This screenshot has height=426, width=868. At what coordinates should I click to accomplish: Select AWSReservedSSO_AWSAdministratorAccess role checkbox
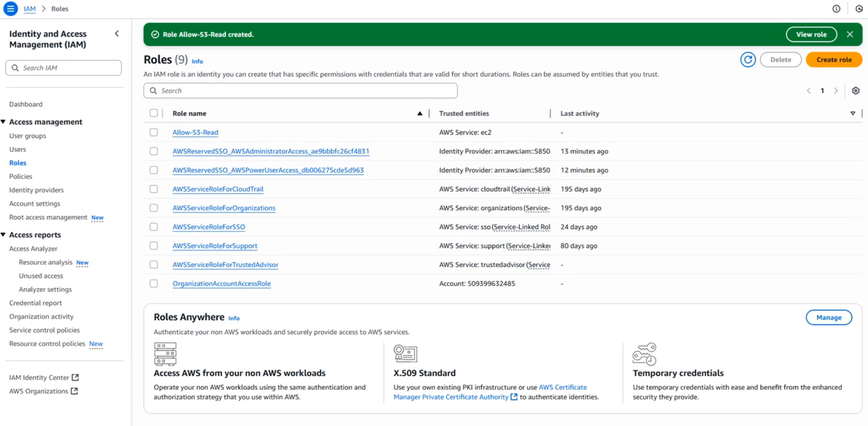tap(153, 151)
